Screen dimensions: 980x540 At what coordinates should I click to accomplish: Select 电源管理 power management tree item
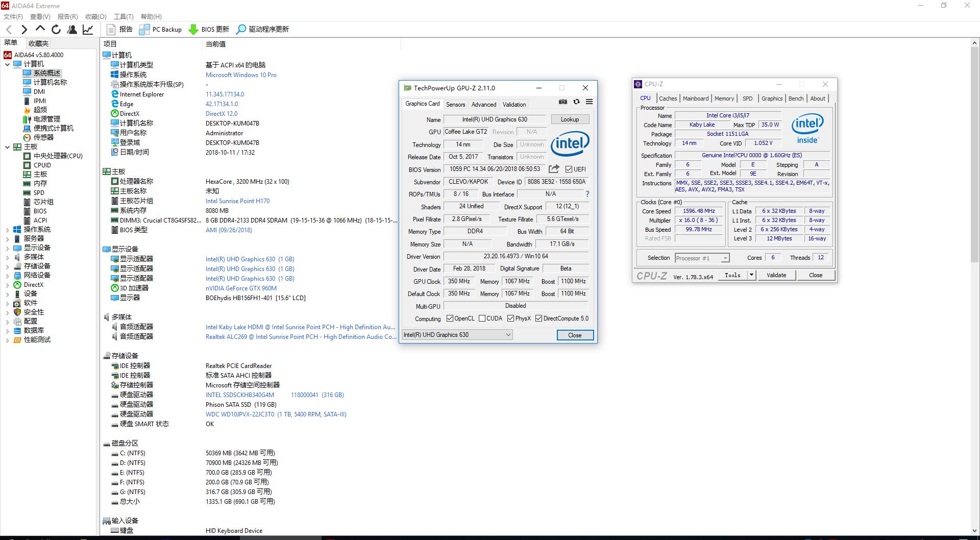41,119
